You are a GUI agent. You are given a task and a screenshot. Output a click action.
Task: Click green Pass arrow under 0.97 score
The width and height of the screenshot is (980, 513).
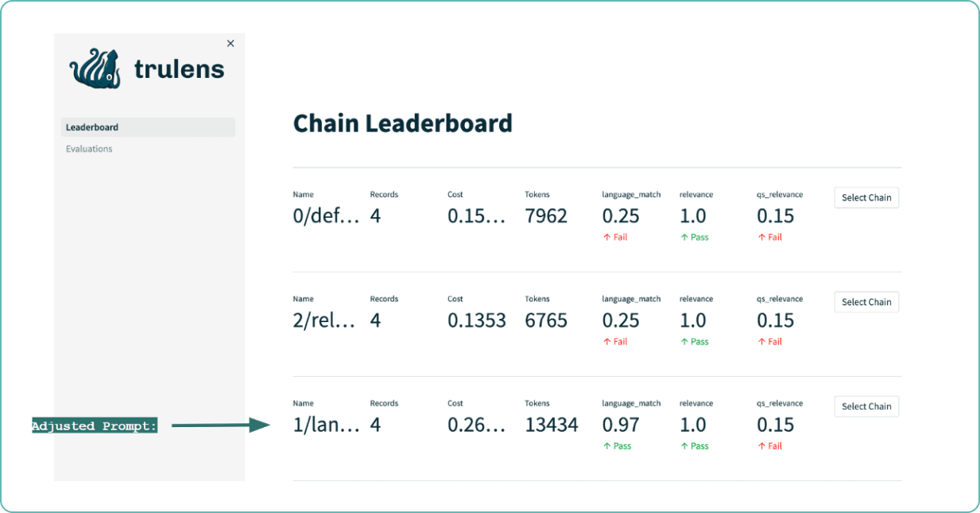(606, 446)
